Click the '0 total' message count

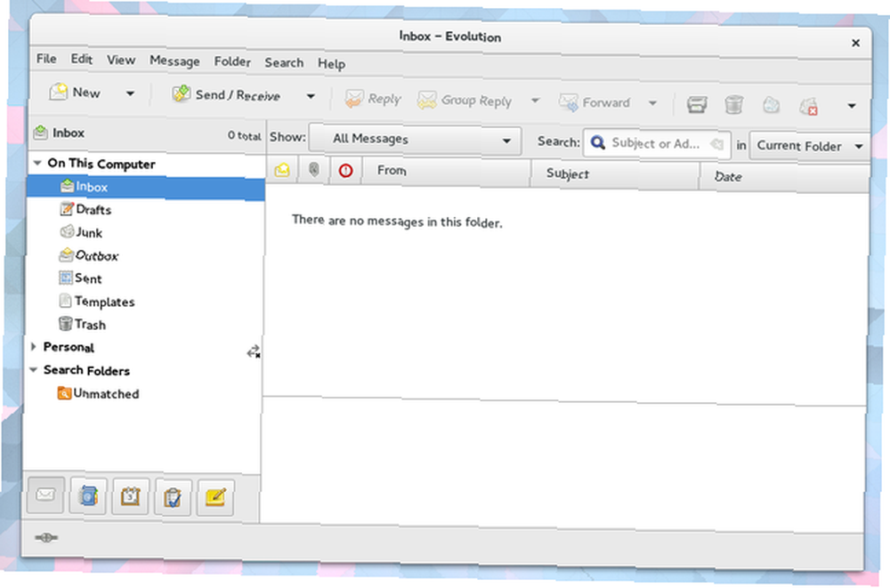[x=244, y=135]
